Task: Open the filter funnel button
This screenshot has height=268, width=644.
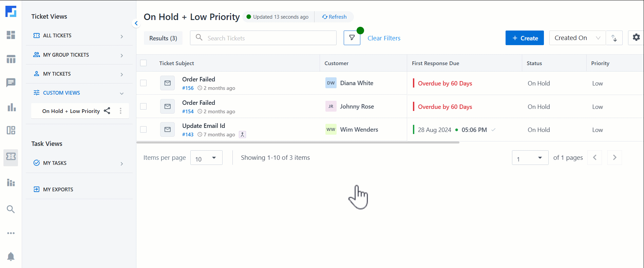Action: pos(352,38)
